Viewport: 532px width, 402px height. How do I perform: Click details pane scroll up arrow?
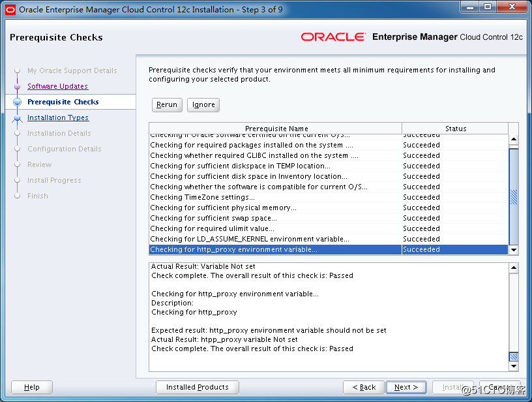click(x=513, y=268)
